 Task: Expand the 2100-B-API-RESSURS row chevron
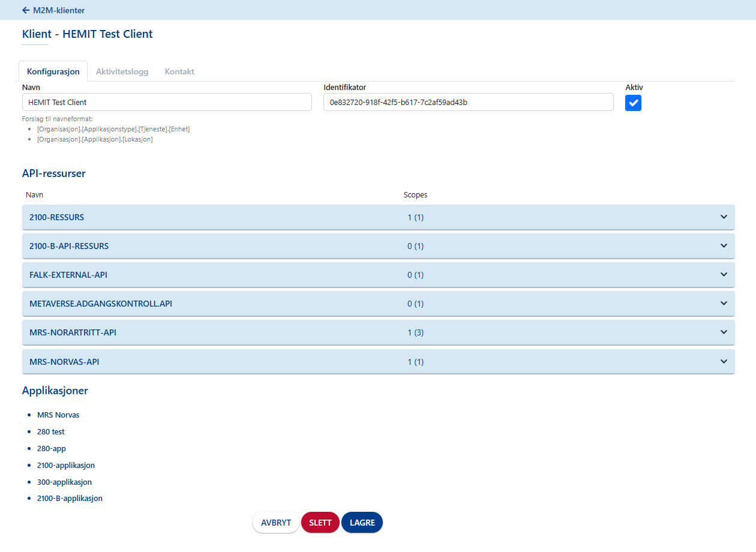click(724, 246)
